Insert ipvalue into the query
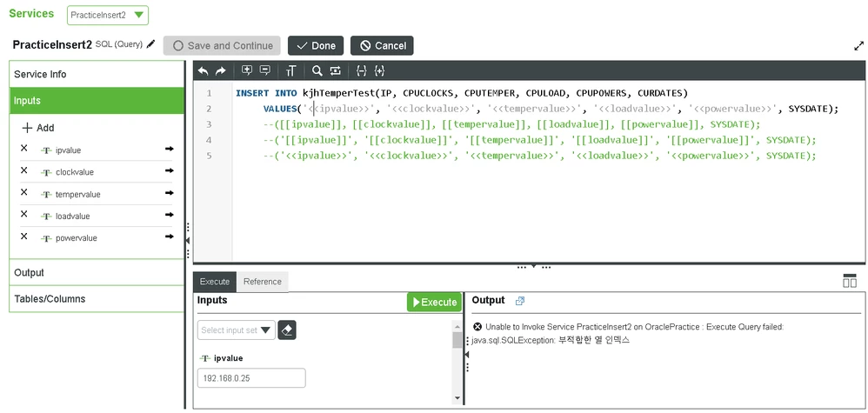Screen dimensions: 868x413 click(169, 149)
